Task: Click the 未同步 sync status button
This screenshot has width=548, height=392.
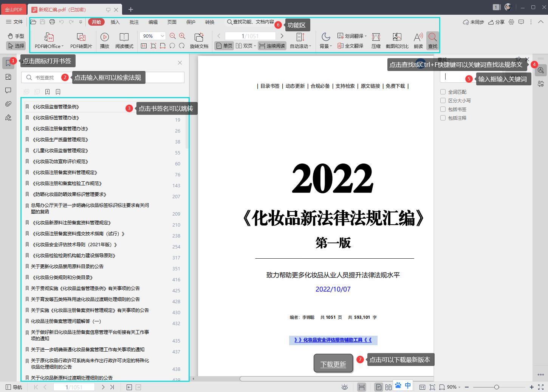Action: (474, 22)
